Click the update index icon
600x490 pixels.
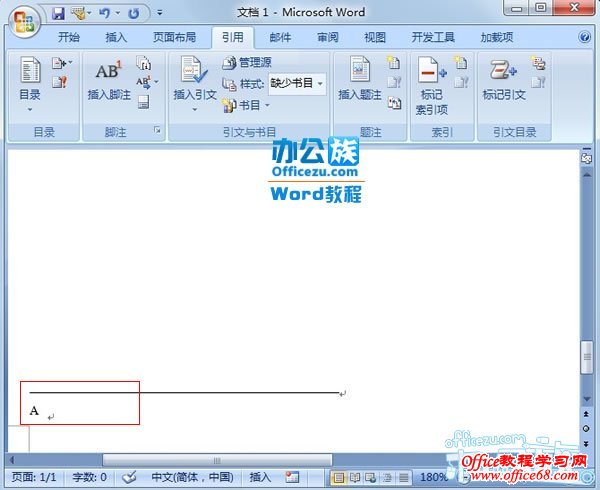[461, 82]
